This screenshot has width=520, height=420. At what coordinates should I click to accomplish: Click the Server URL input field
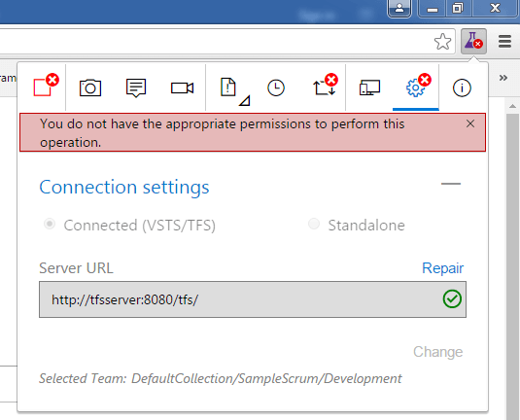coord(253,299)
